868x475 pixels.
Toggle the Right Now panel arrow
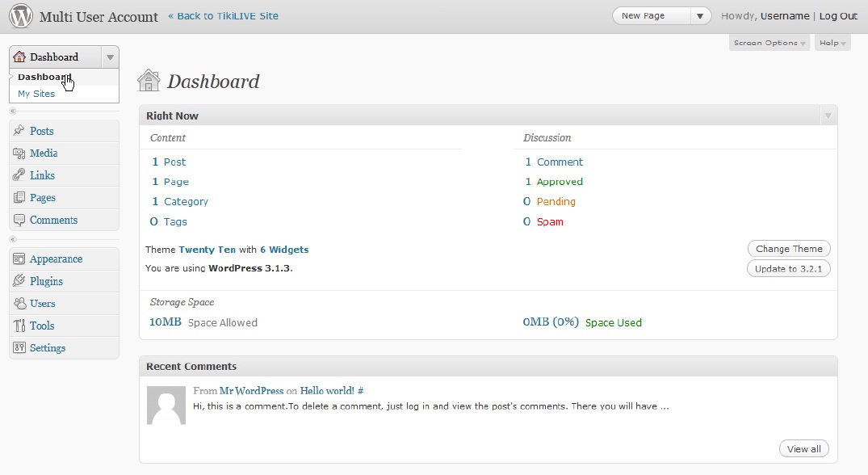828,116
